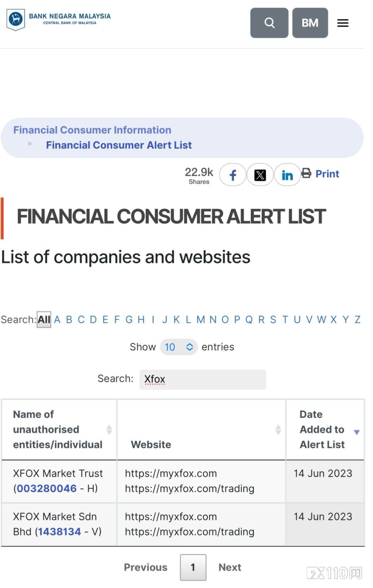Sort the Name of unauthorised entities column
373x588 pixels.
(x=109, y=430)
